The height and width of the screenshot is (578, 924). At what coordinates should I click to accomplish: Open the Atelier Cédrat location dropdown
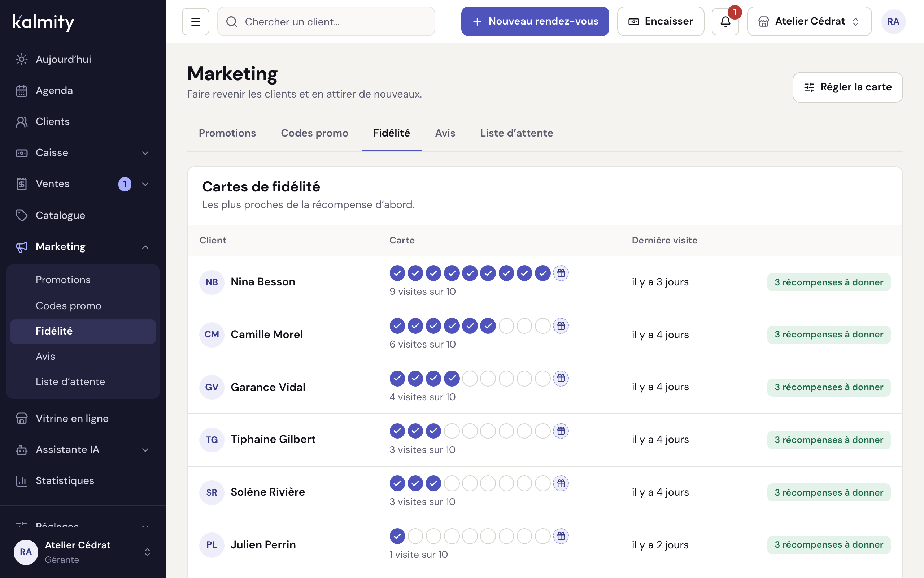[809, 21]
